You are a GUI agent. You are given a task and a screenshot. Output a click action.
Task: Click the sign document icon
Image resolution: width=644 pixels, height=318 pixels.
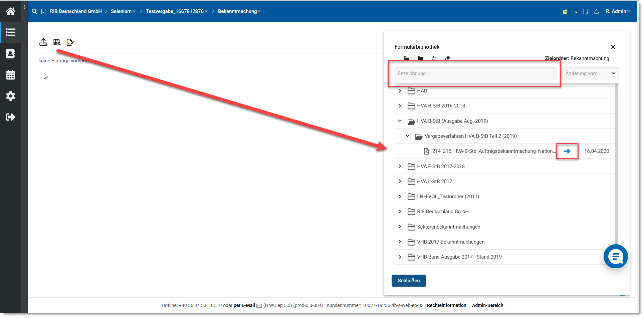[70, 42]
